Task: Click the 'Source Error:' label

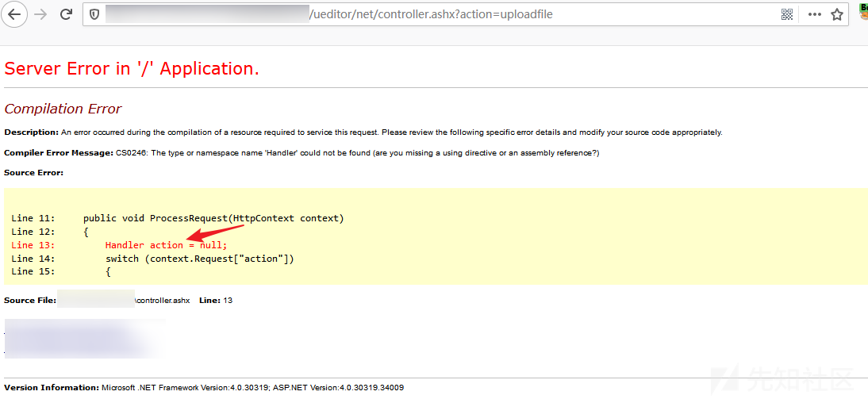Action: pos(34,173)
